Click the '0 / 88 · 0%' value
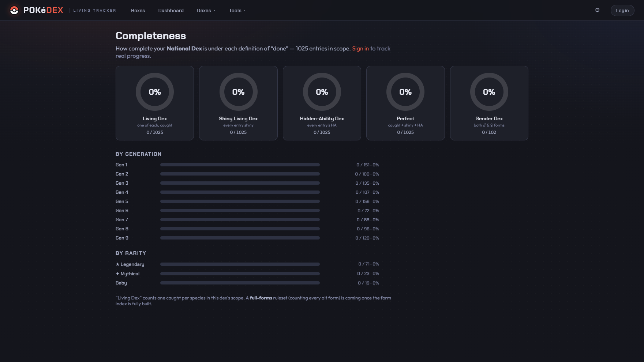The height and width of the screenshot is (362, 644). pyautogui.click(x=368, y=220)
